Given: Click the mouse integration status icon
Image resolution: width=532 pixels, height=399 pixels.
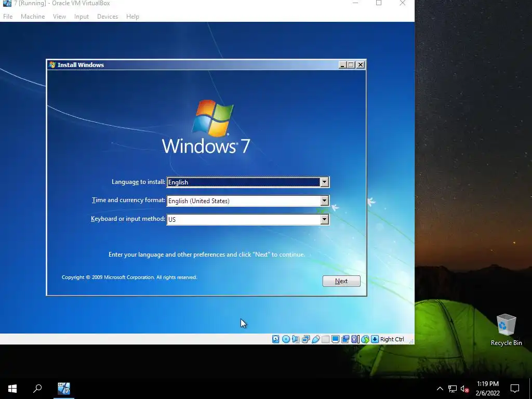Looking at the screenshot, I should point(365,339).
